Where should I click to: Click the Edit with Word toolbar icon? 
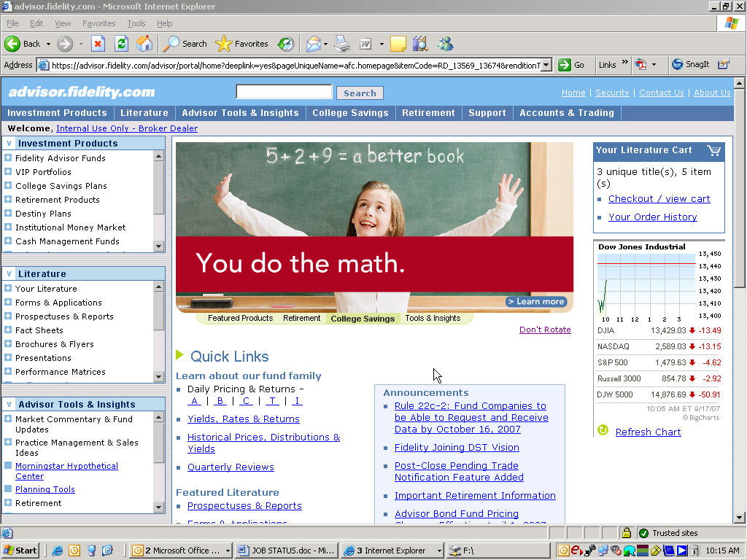coord(365,44)
